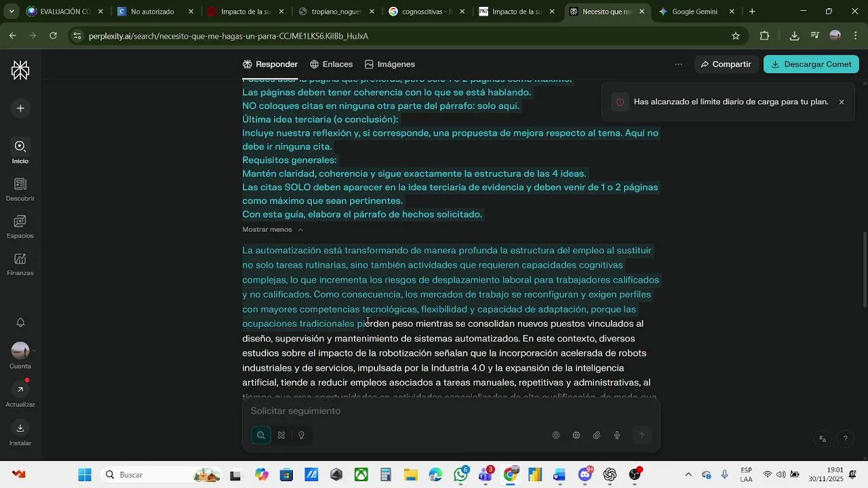Select Labs lightbulb mode in prompt box
This screenshot has width=868, height=488.
(302, 435)
